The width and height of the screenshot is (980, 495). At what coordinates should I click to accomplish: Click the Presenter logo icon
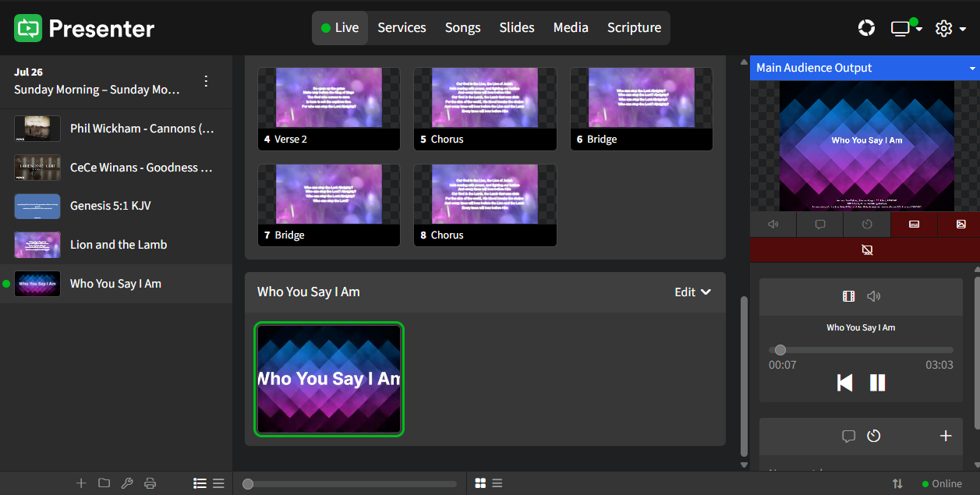(x=28, y=28)
